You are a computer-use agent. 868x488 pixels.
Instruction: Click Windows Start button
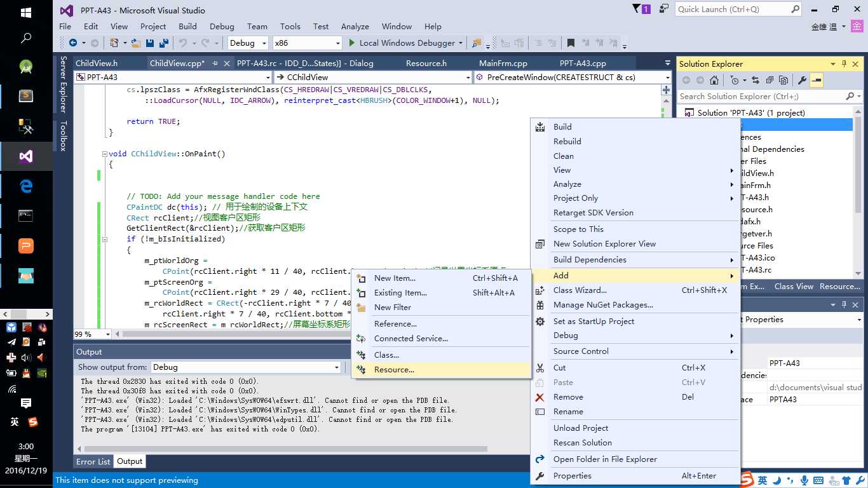(26, 12)
